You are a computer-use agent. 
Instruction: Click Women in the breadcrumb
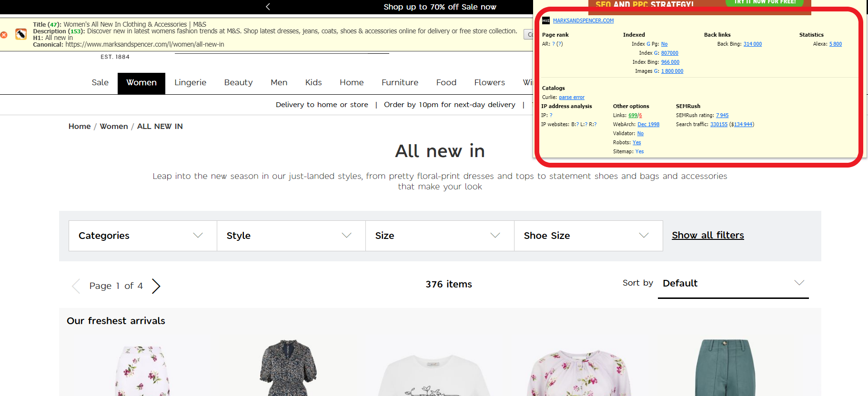[x=114, y=127]
